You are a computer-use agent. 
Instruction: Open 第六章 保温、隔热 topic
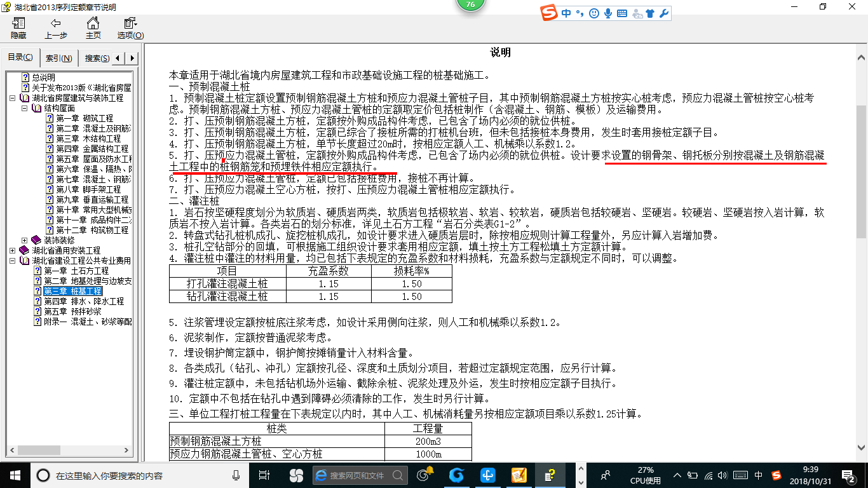pos(93,169)
